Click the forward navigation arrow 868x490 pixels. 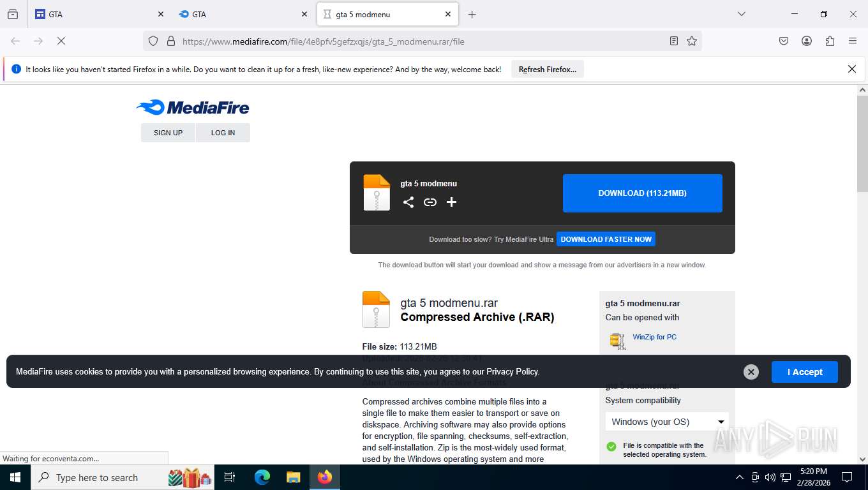(x=38, y=41)
